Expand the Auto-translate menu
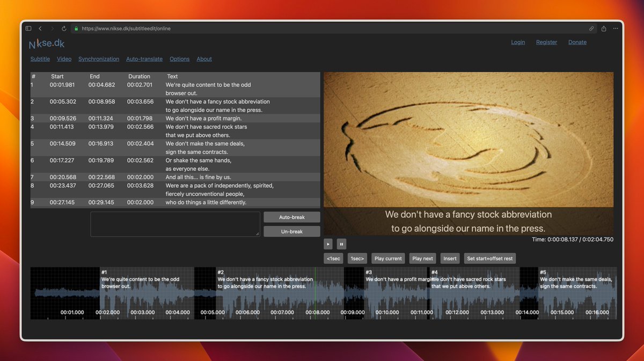 (144, 59)
